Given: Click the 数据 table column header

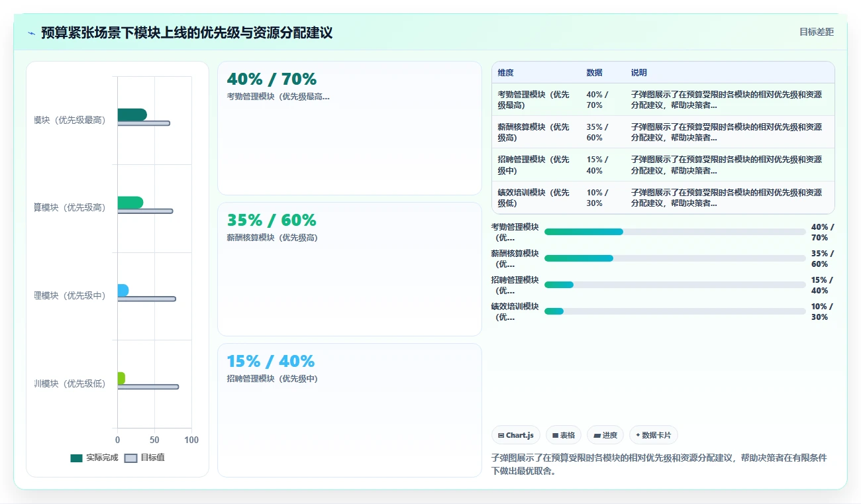Looking at the screenshot, I should 594,73.
